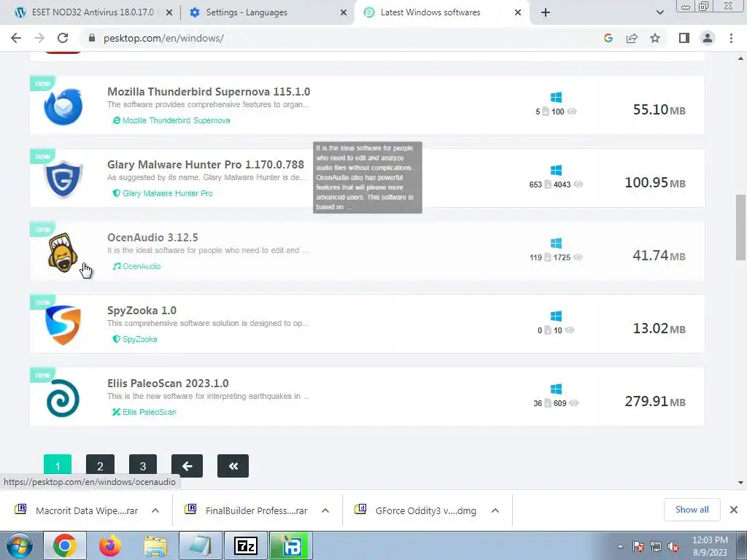747x560 pixels.
Task: Click the page vertical scrollbar thumb
Action: click(x=740, y=227)
